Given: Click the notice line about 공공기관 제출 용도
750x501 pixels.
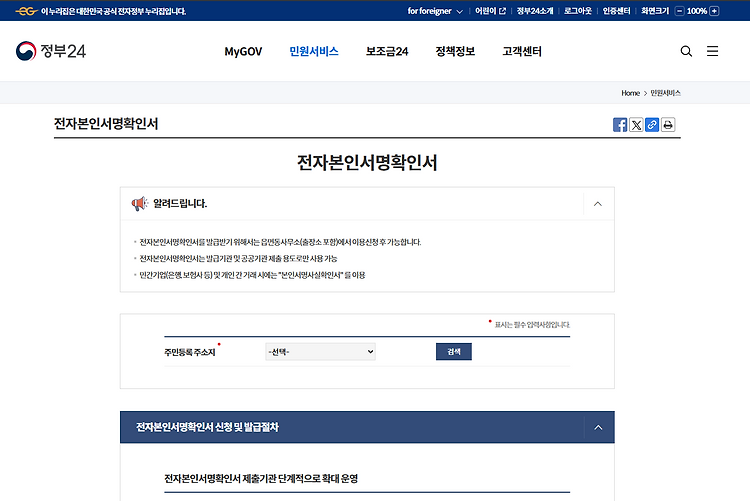Looking at the screenshot, I should point(238,258).
